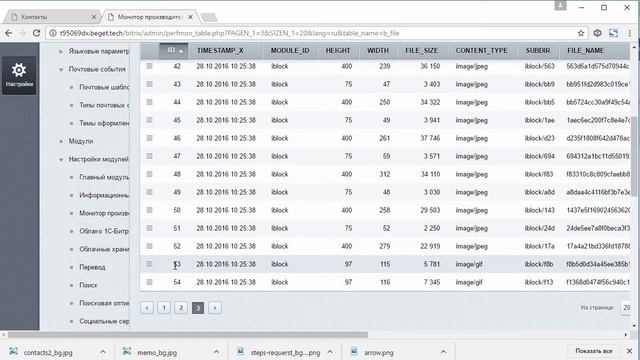This screenshot has height=360, width=640.
Task: Close the Контакты tab
Action: 94,17
